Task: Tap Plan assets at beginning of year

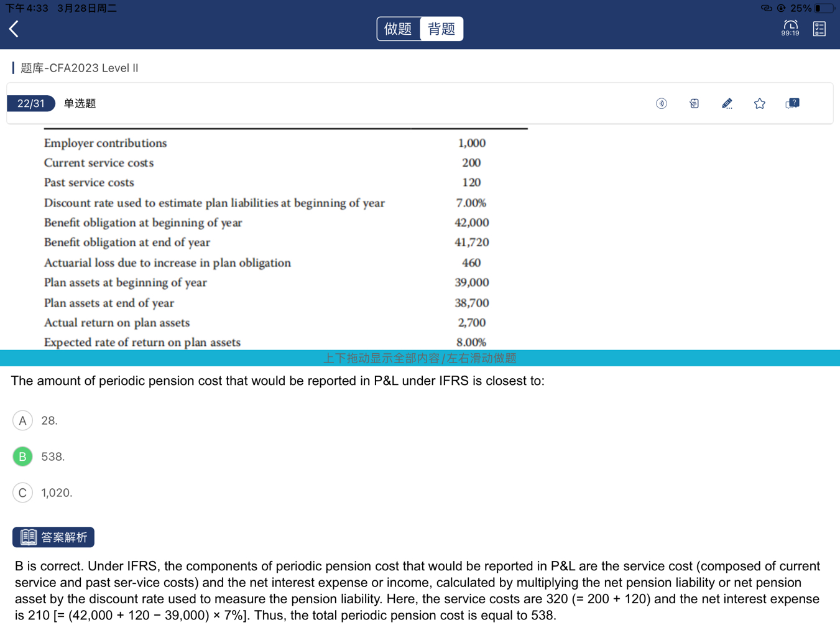Action: pyautogui.click(x=125, y=282)
